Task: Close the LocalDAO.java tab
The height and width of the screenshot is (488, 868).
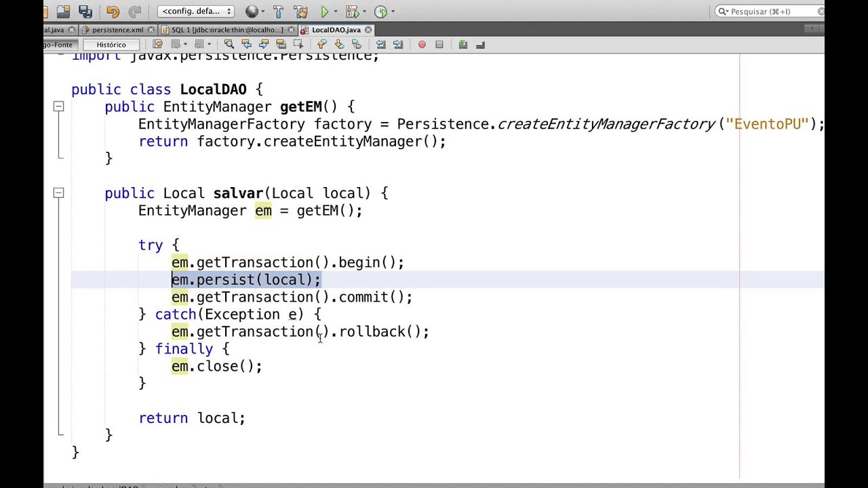Action: (368, 30)
